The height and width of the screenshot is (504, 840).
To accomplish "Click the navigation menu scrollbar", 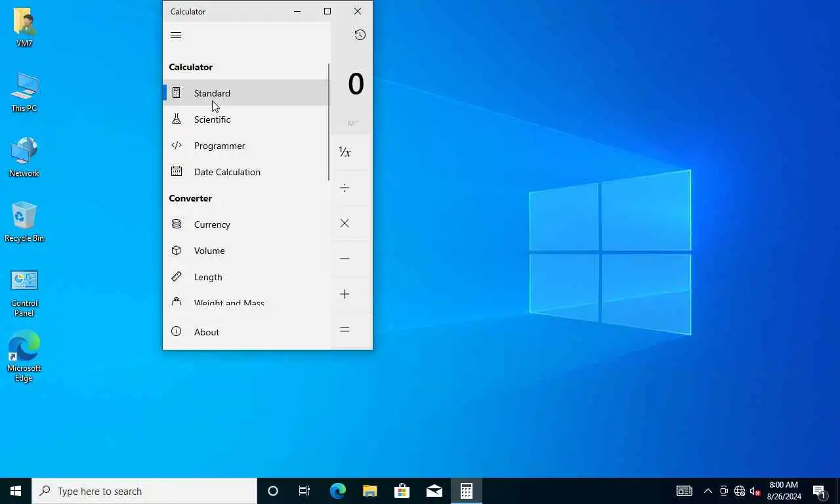I will coord(328,122).
